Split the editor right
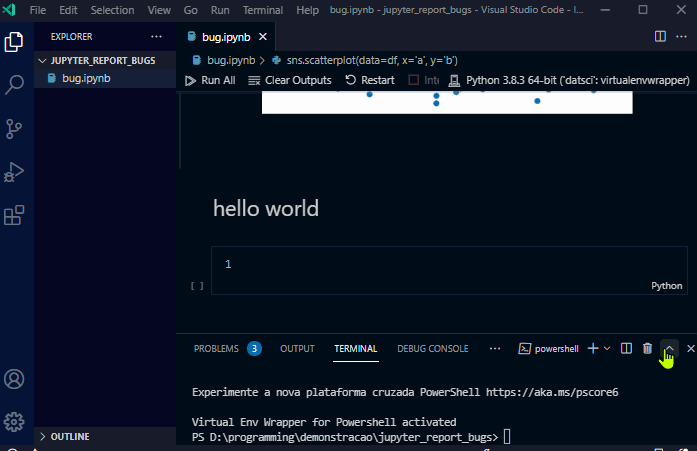 coord(660,36)
